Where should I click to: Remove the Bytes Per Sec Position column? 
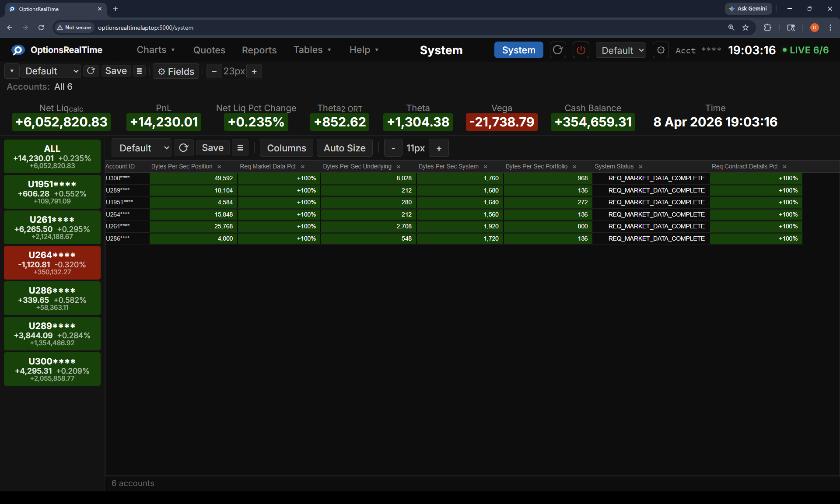point(220,167)
